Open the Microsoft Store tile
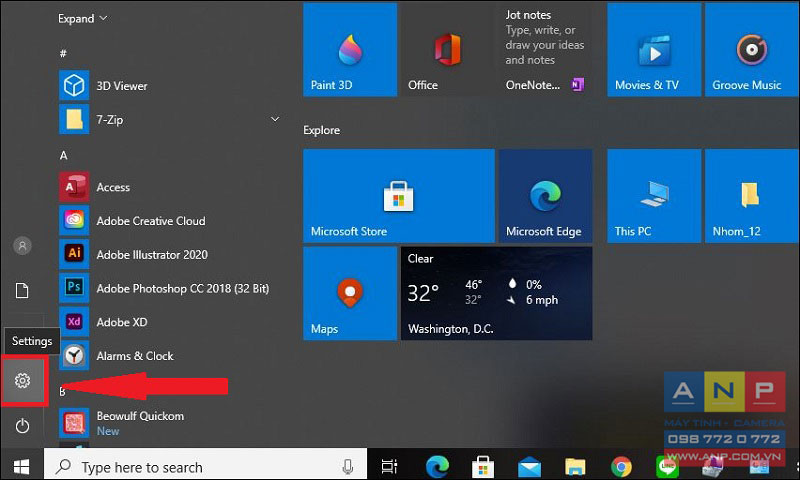Image resolution: width=800 pixels, height=480 pixels. [398, 196]
